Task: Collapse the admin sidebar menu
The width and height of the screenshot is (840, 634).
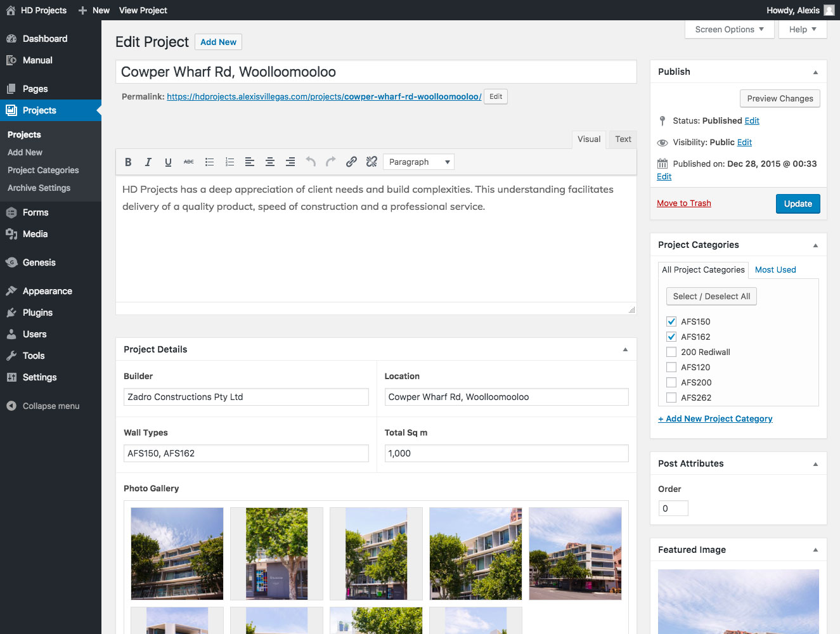Action: click(51, 406)
